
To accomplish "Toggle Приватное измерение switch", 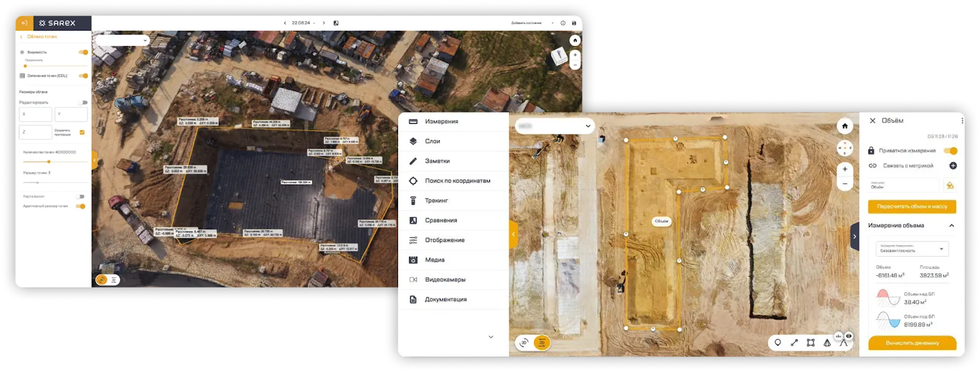I will click(950, 151).
